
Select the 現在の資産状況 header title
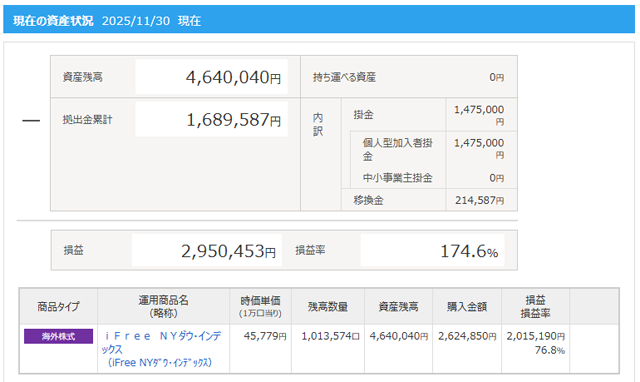(53, 20)
